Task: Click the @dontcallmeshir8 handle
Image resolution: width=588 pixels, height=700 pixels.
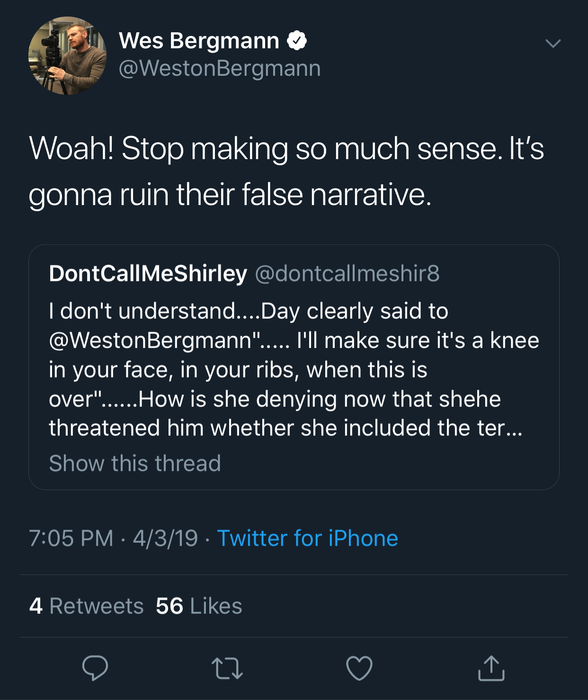Action: [347, 273]
